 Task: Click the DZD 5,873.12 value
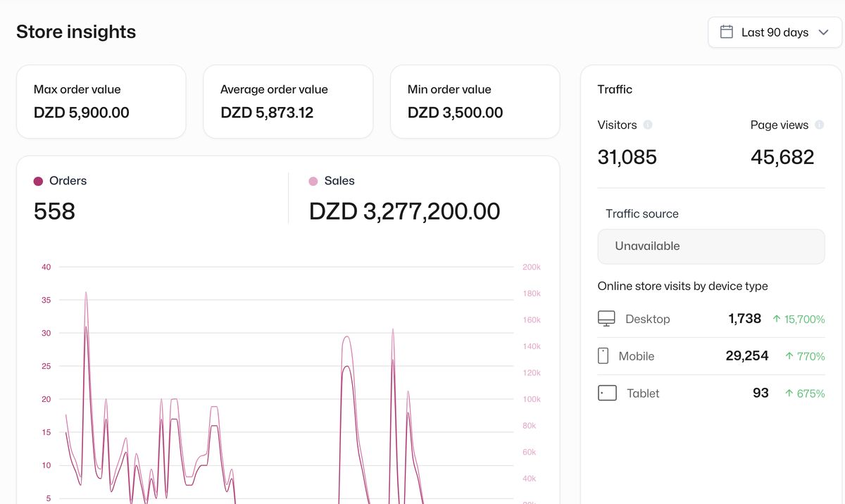267,113
